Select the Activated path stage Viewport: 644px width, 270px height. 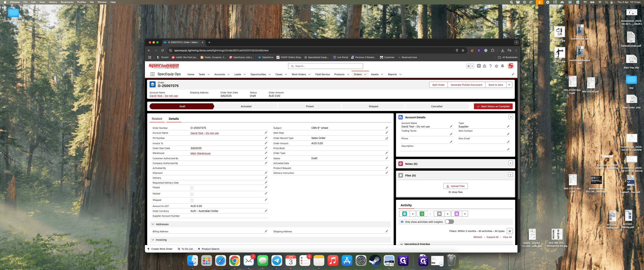click(x=246, y=106)
